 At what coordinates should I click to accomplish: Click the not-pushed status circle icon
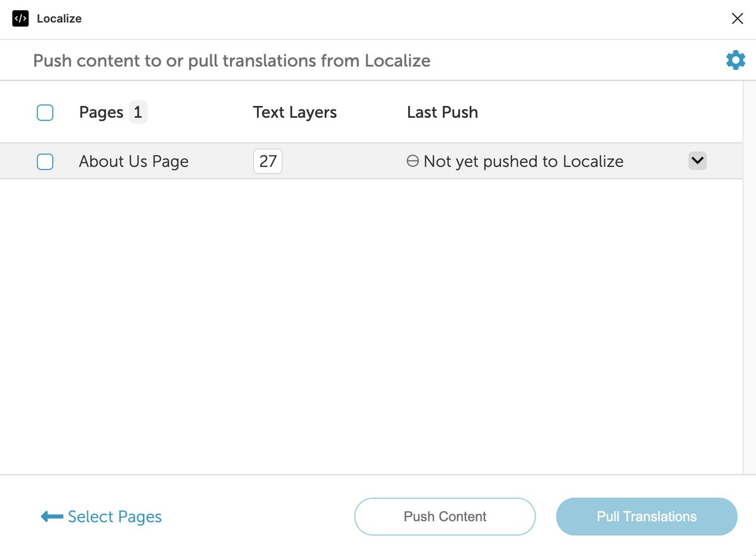click(x=413, y=161)
